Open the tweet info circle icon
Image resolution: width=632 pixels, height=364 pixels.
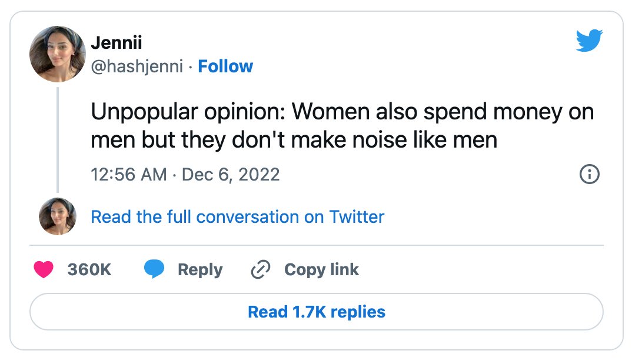(x=589, y=174)
